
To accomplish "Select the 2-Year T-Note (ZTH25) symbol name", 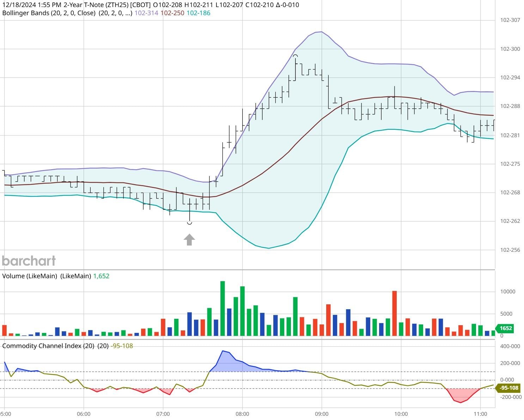I will 96,5.
